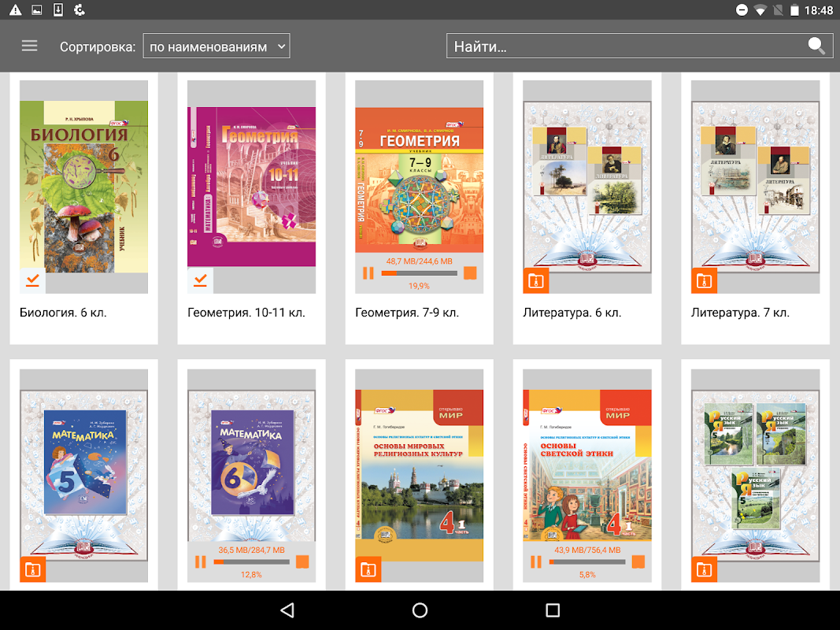Open the hamburger navigation menu
This screenshot has height=630, width=840.
29,46
